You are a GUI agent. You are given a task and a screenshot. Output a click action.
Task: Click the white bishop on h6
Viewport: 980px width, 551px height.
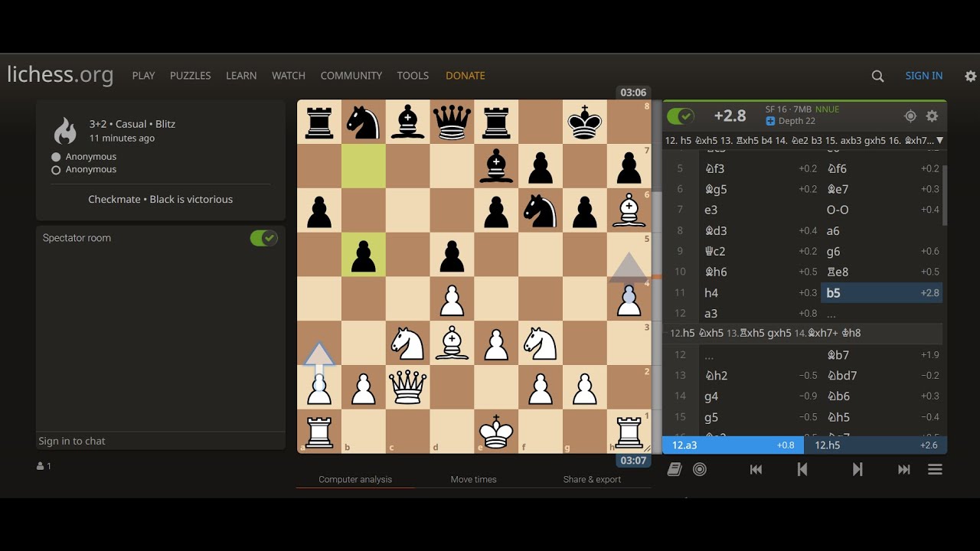point(629,210)
